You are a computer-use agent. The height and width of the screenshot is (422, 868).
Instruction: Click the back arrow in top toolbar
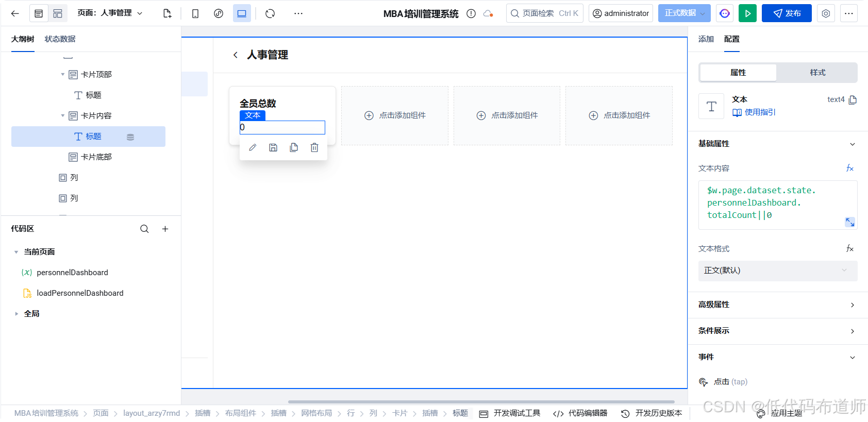15,13
